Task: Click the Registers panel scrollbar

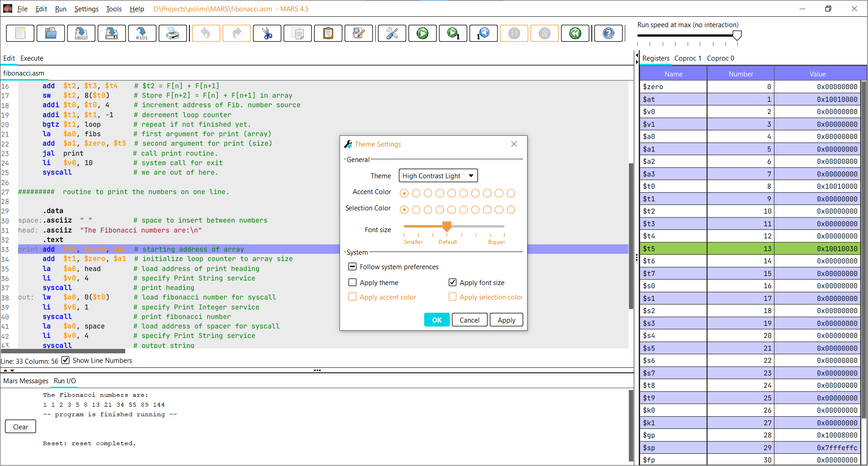Action: 864,250
